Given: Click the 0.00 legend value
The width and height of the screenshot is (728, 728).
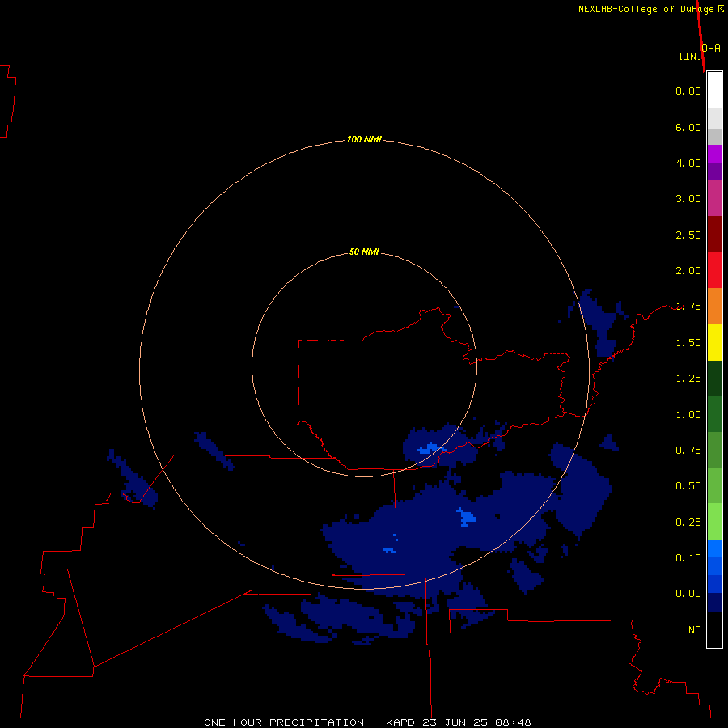Looking at the screenshot, I should tap(688, 594).
